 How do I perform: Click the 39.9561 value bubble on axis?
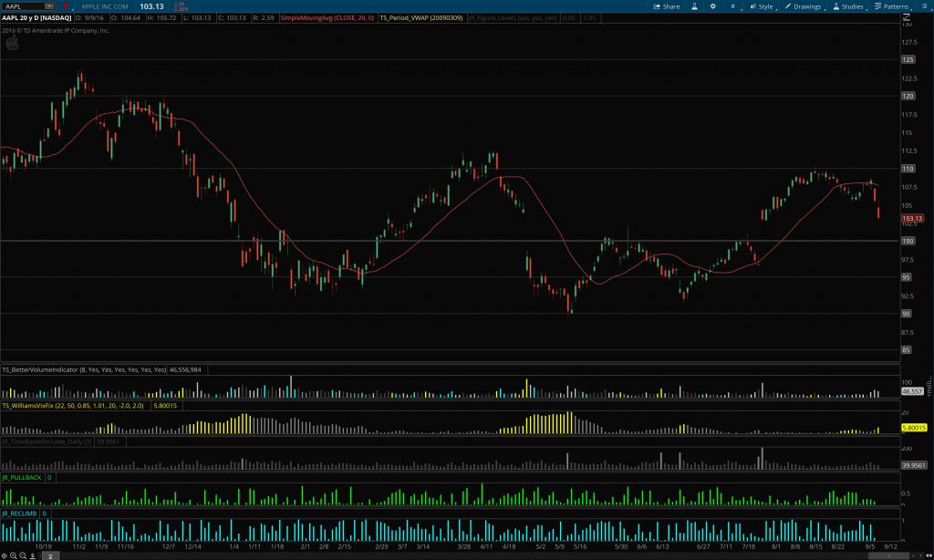[913, 465]
